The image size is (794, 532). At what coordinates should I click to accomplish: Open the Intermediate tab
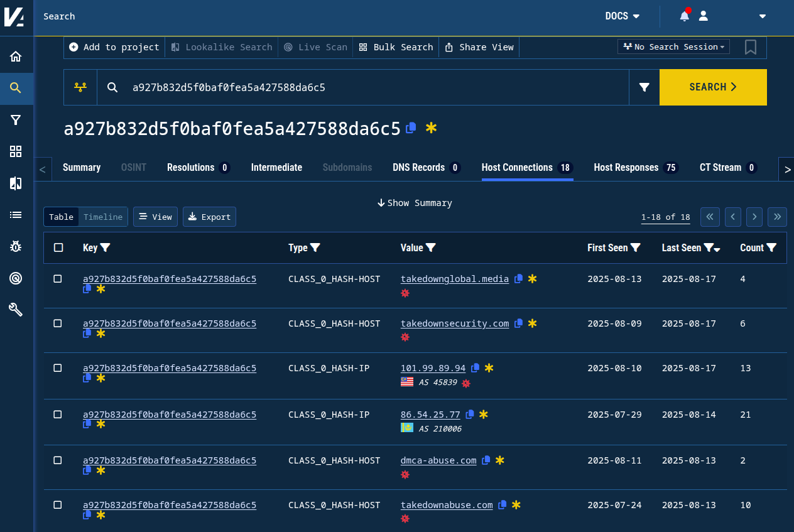[276, 168]
